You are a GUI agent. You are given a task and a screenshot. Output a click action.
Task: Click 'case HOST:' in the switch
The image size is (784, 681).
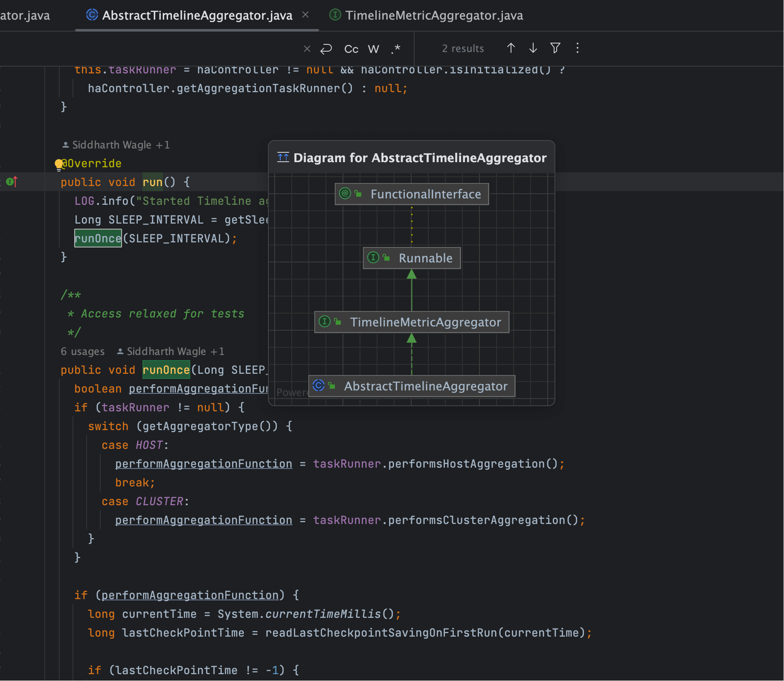tap(135, 445)
